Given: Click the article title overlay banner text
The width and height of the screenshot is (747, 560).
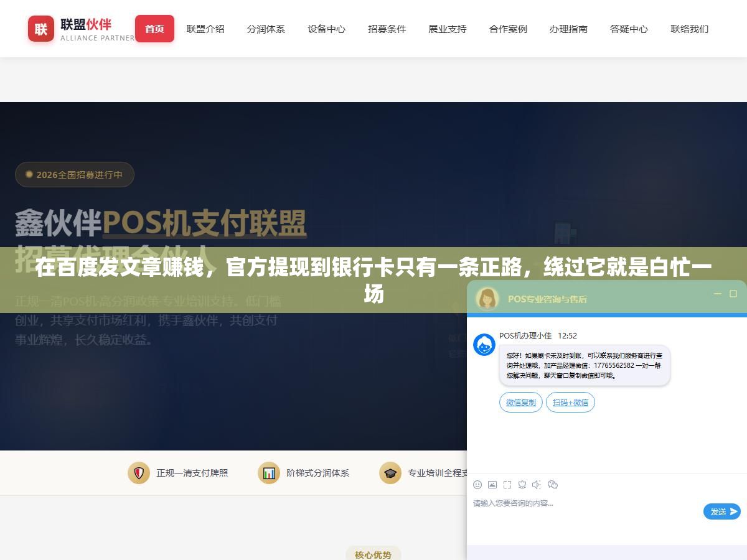Looking at the screenshot, I should [374, 280].
